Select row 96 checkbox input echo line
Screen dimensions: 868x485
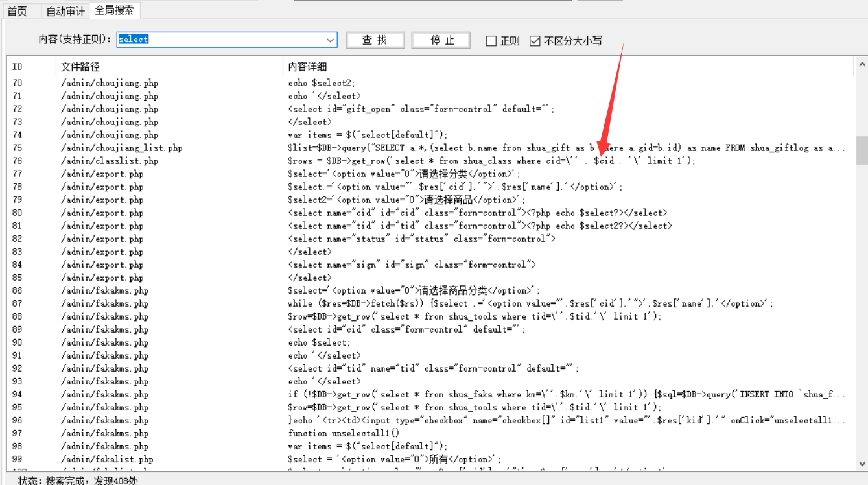tap(567, 420)
